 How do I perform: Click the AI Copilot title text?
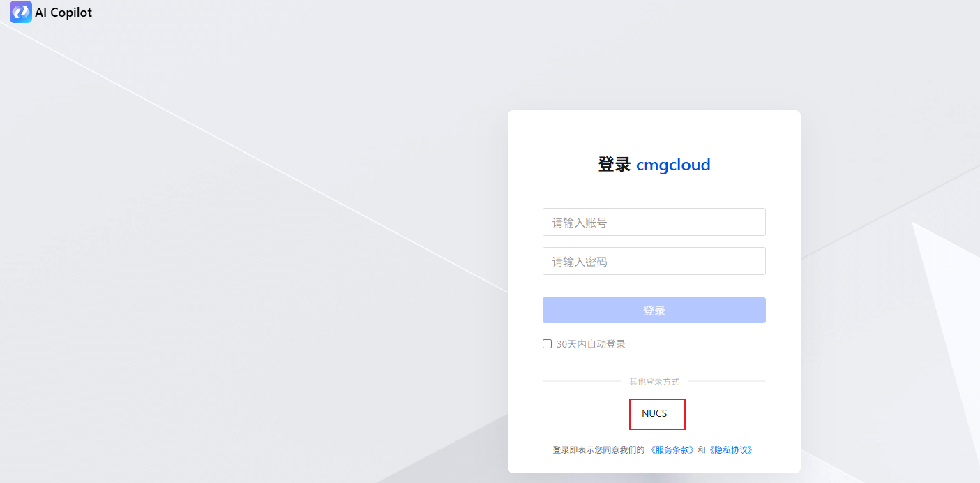pos(63,13)
